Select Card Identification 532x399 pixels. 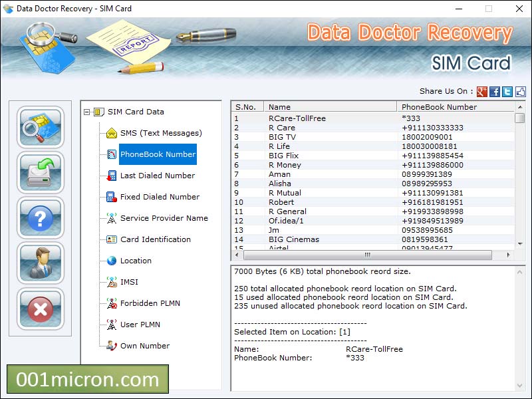[150, 239]
